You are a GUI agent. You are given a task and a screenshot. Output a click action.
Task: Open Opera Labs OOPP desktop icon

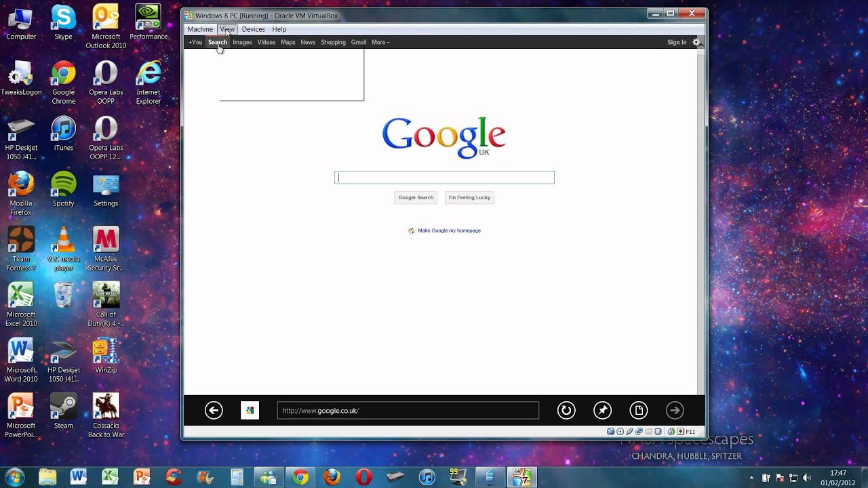106,82
